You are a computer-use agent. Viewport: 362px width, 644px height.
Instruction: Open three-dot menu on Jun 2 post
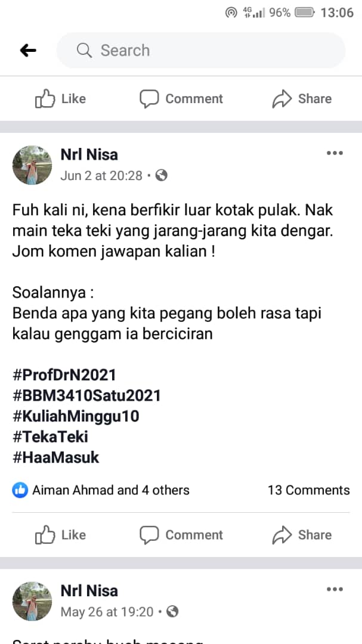click(x=335, y=153)
